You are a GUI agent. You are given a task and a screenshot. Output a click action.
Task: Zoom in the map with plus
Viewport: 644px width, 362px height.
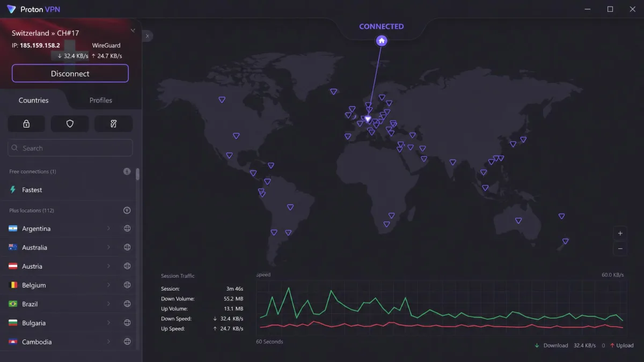click(620, 233)
